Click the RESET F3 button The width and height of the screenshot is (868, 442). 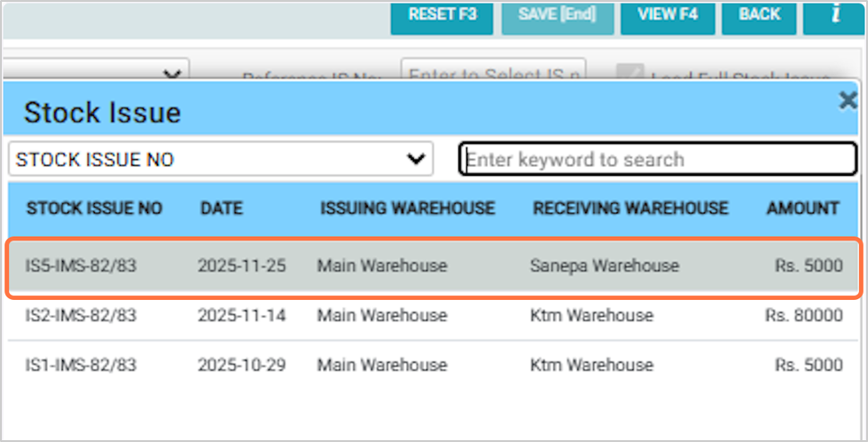coord(442,16)
